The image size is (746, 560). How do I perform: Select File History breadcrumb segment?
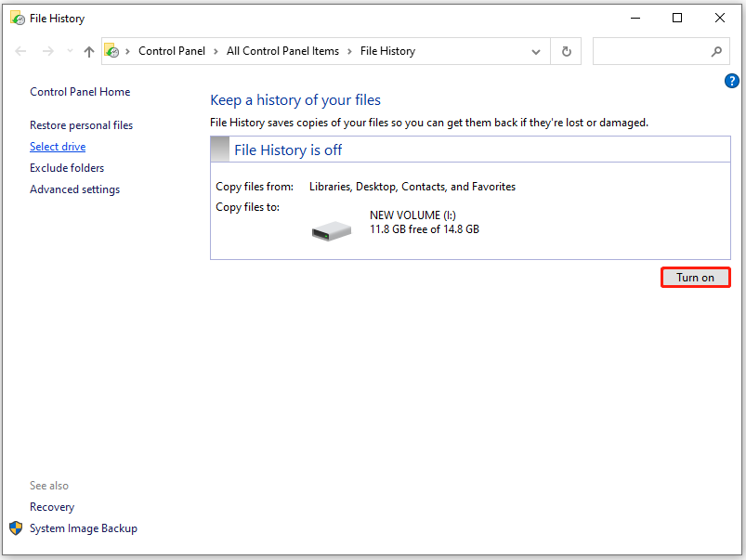pos(387,51)
